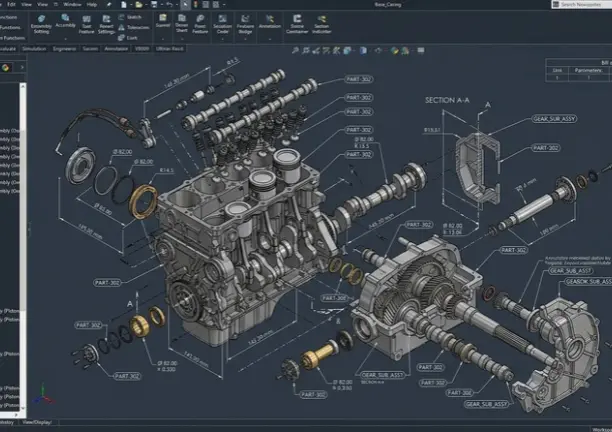Open the Help menu
The height and width of the screenshot is (432, 612).
[x=92, y=4]
